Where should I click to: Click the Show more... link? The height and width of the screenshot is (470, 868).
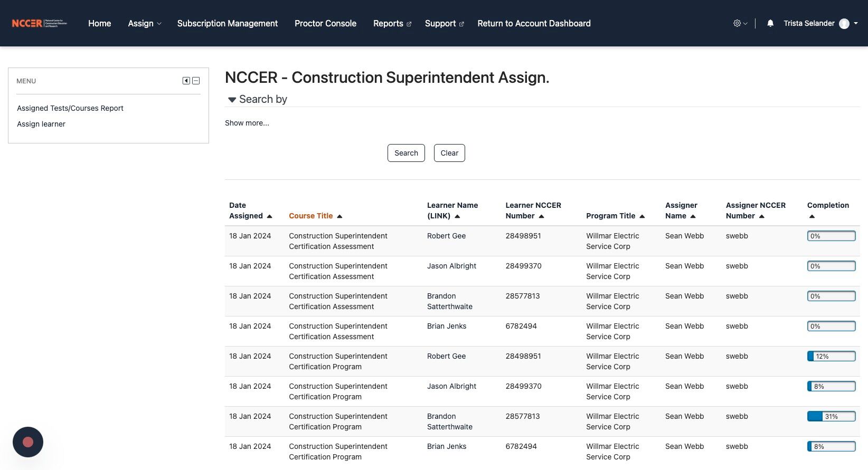[x=247, y=123]
